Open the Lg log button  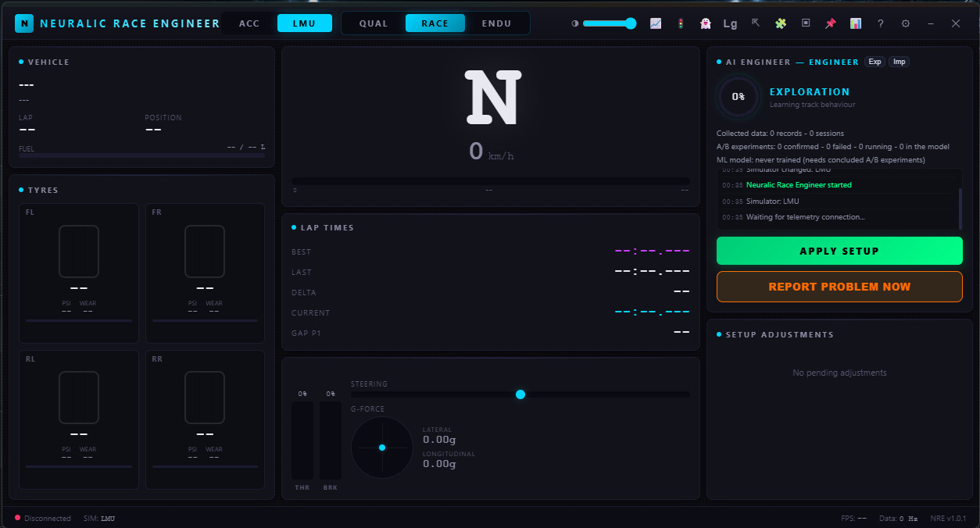pyautogui.click(x=730, y=23)
